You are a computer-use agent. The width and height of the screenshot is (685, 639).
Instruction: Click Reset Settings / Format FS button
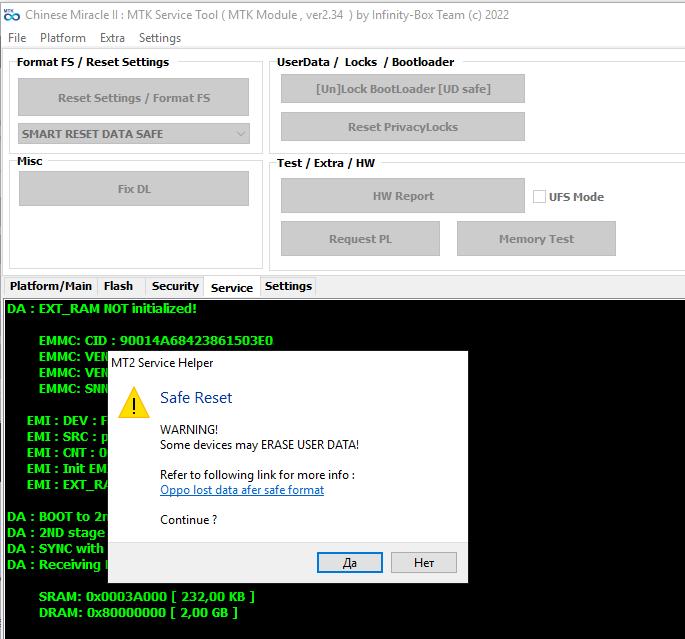pyautogui.click(x=134, y=97)
